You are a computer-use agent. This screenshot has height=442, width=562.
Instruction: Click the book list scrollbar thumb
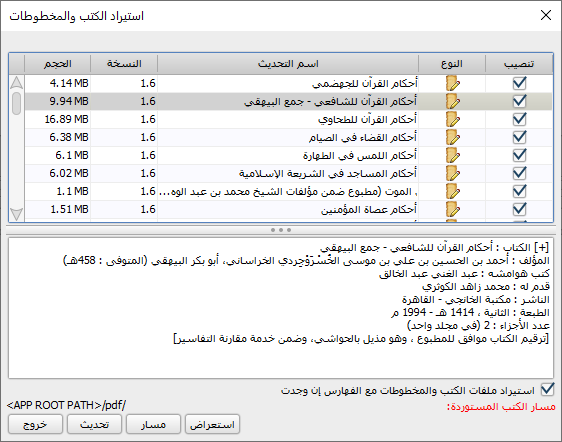(x=16, y=104)
